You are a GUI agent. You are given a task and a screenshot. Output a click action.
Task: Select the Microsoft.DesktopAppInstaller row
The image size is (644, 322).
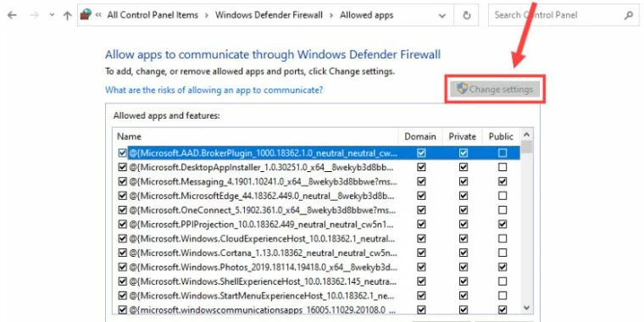[x=317, y=168]
